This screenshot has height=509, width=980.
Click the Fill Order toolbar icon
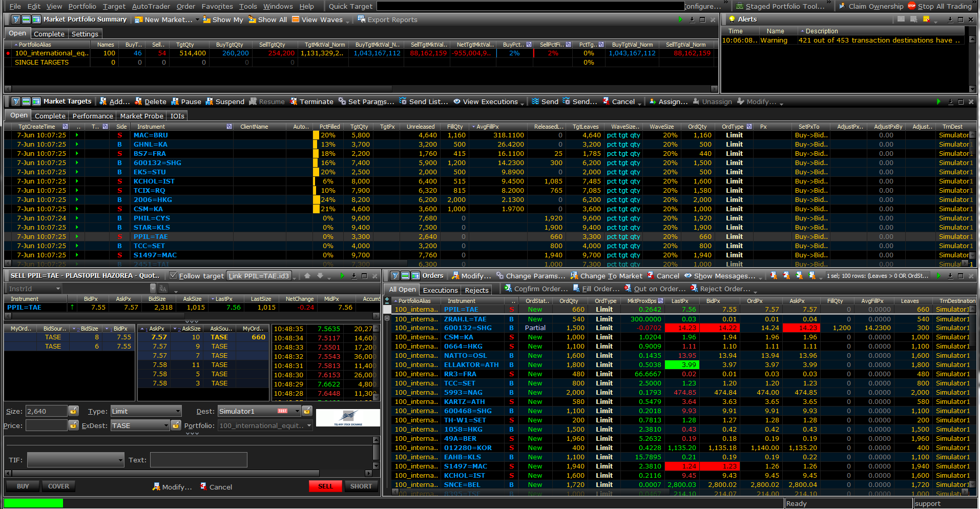coord(576,289)
